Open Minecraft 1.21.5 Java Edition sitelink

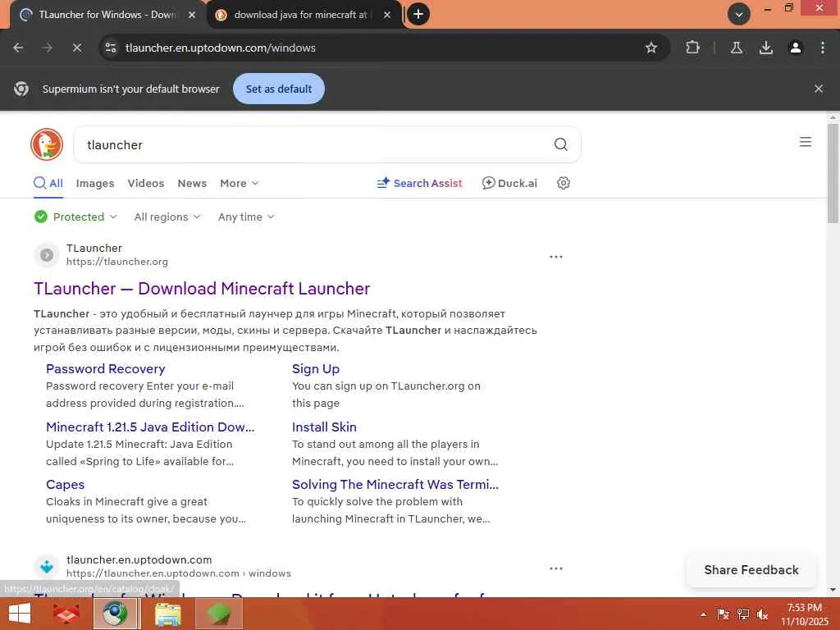pos(150,427)
